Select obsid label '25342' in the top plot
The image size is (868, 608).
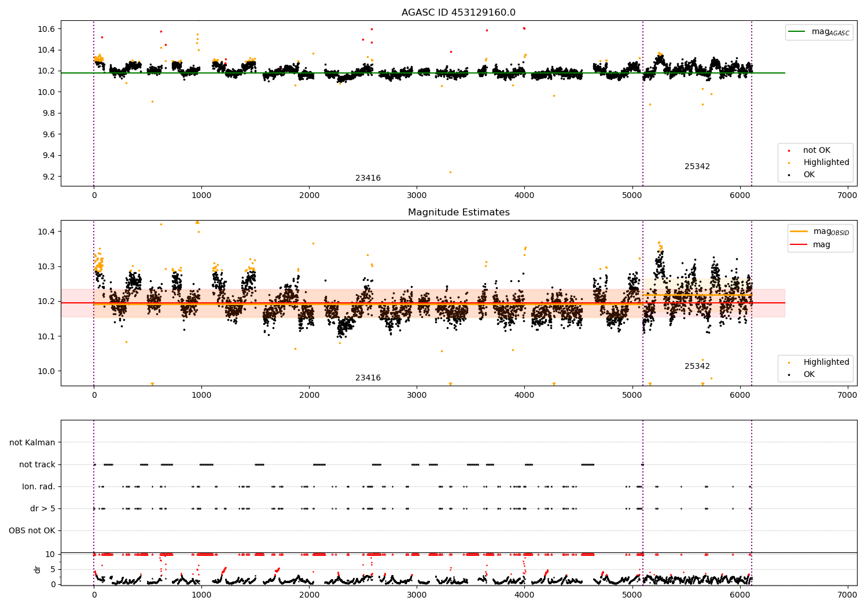tap(697, 166)
